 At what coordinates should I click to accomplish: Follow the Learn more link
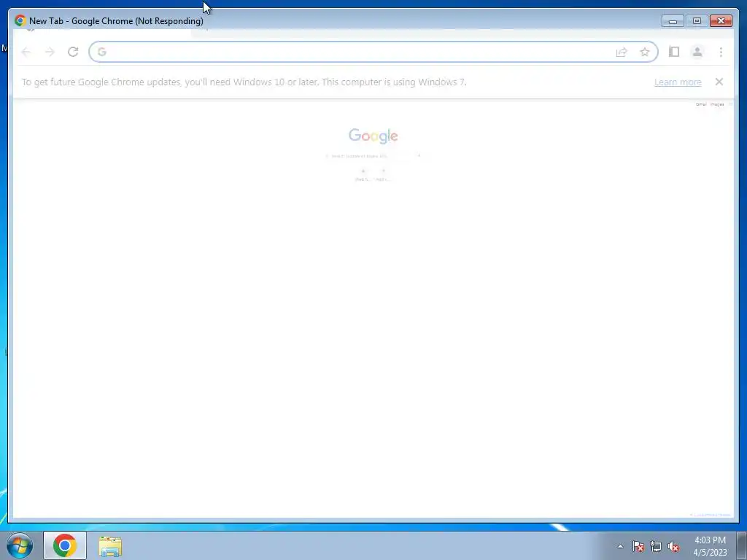(678, 82)
